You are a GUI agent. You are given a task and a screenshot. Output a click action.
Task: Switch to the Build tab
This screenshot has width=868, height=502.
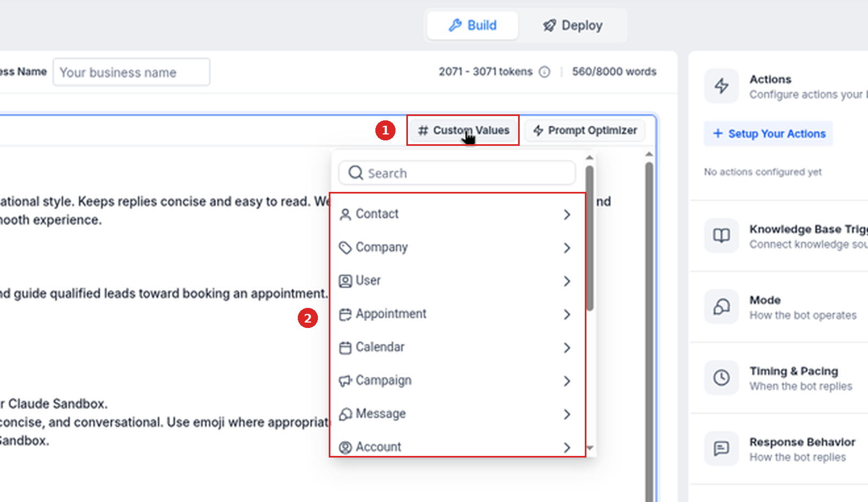click(473, 25)
